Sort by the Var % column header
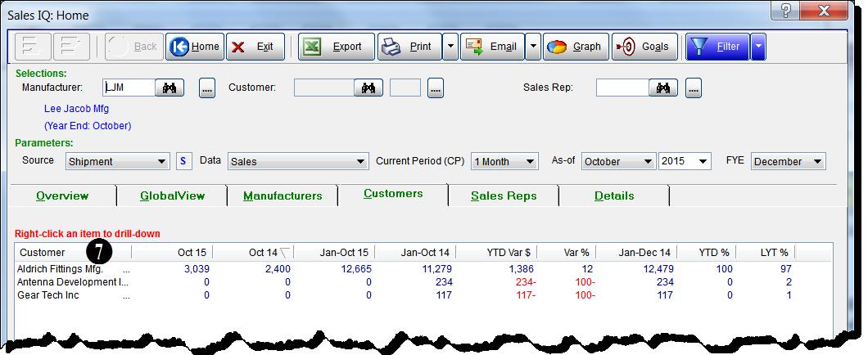The width and height of the screenshot is (868, 355). pos(567,253)
